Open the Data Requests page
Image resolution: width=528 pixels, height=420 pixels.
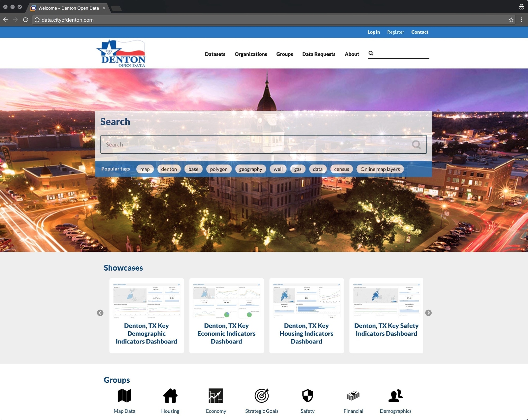tap(319, 54)
